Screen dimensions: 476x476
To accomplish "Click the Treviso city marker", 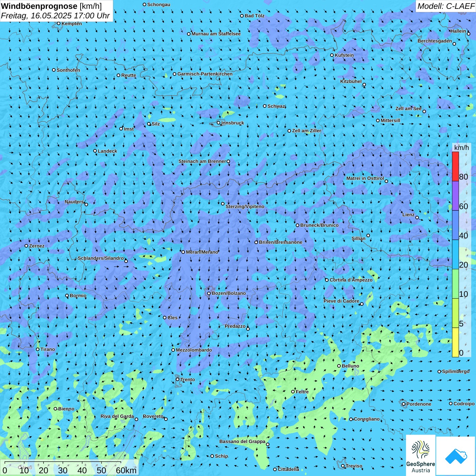I will coord(343,466).
